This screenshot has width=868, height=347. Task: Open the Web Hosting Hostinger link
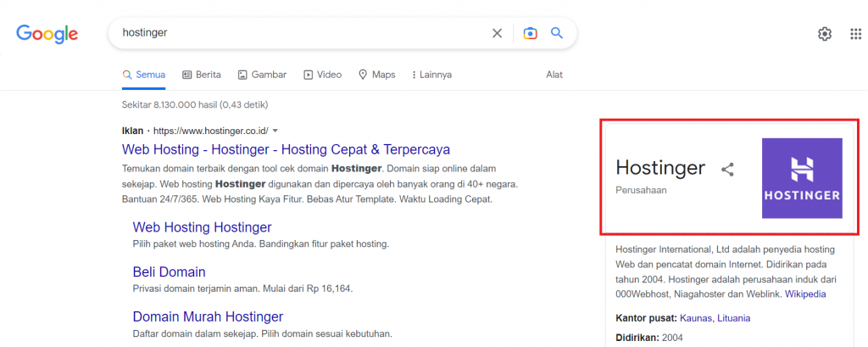tap(202, 227)
